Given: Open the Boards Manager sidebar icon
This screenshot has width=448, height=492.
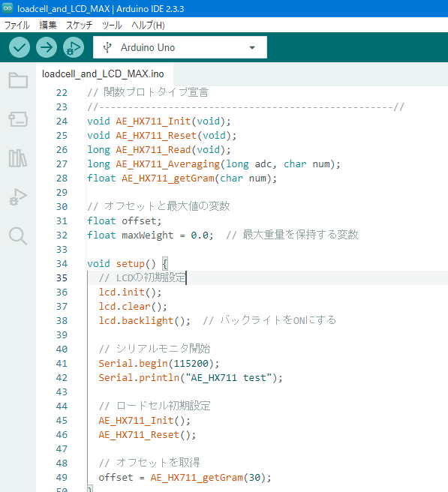Looking at the screenshot, I should (18, 119).
